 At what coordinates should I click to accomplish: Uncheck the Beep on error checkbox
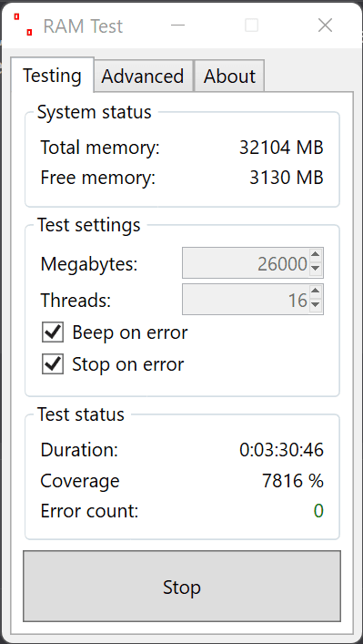click(x=53, y=332)
